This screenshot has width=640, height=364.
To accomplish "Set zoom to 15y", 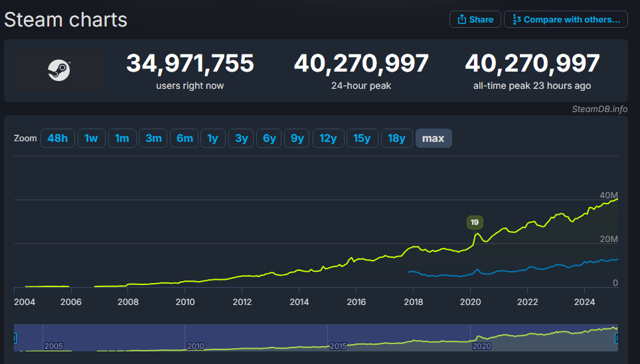I will 362,138.
